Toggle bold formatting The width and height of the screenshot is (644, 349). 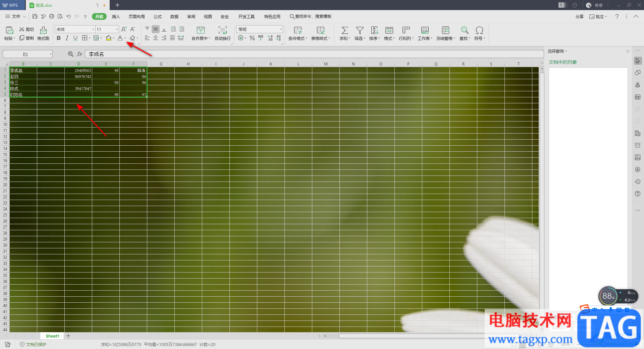click(x=59, y=38)
